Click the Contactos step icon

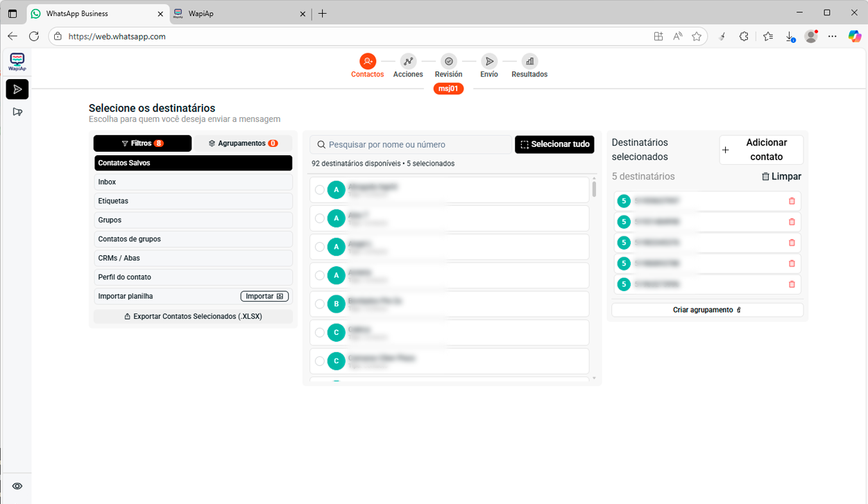[367, 62]
